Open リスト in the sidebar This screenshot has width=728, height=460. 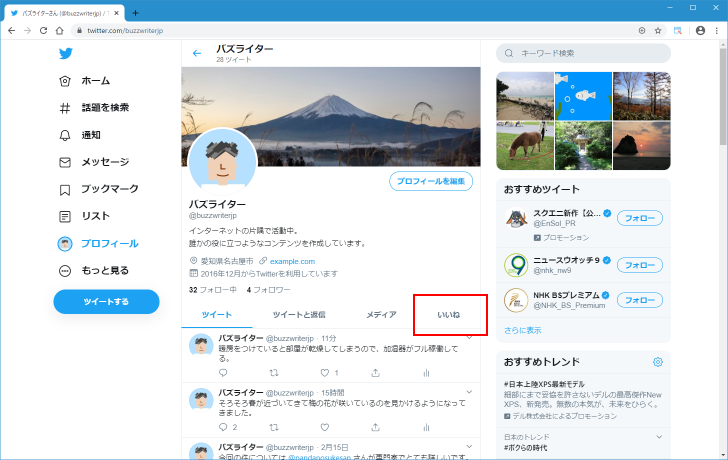[84, 216]
